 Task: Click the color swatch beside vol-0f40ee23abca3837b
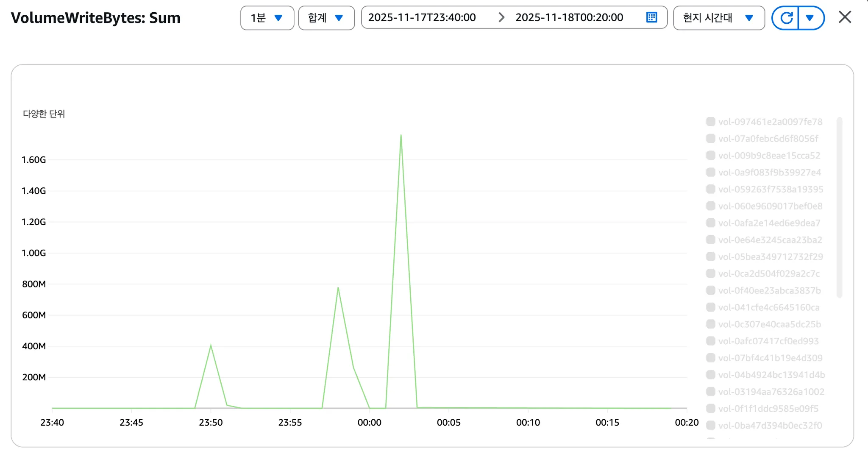(x=711, y=290)
